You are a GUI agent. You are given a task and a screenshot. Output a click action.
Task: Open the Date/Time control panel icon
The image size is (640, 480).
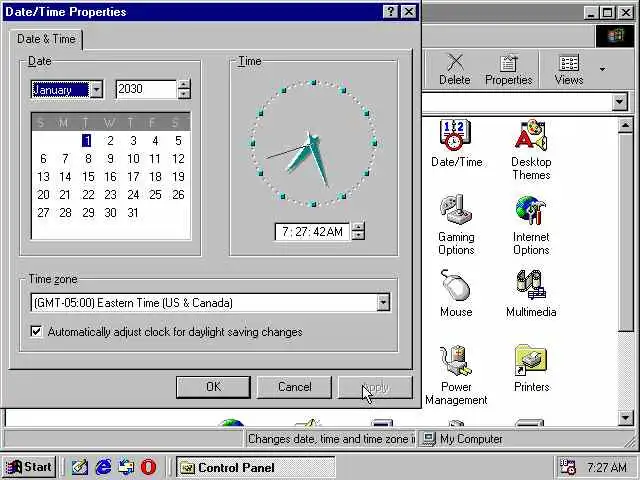[x=456, y=143]
